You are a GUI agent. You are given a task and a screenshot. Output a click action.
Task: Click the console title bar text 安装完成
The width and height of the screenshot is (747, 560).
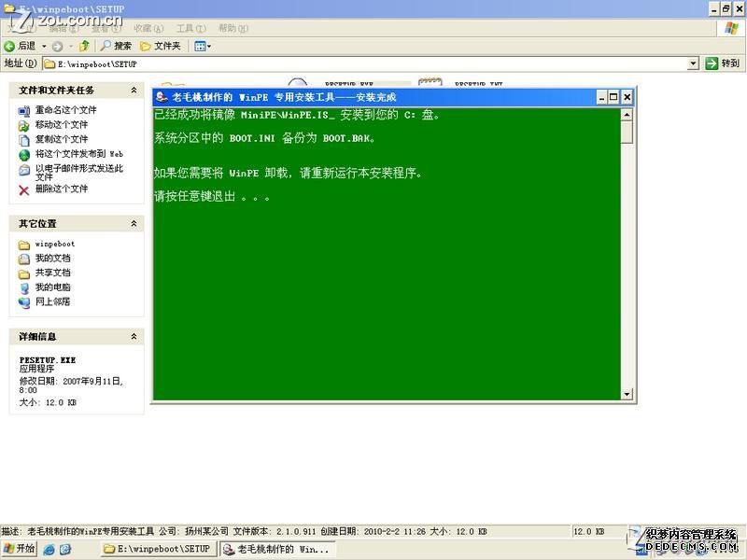[x=376, y=98]
